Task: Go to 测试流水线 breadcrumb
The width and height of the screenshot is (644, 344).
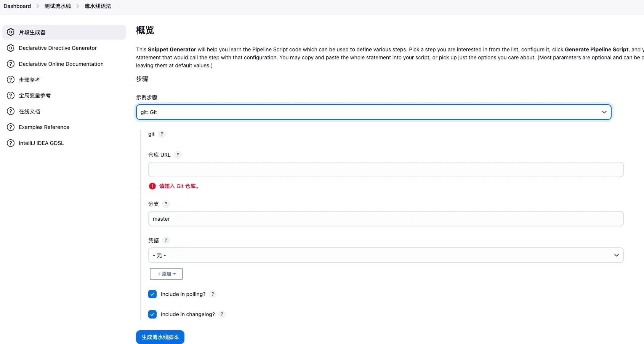Action: (x=58, y=6)
